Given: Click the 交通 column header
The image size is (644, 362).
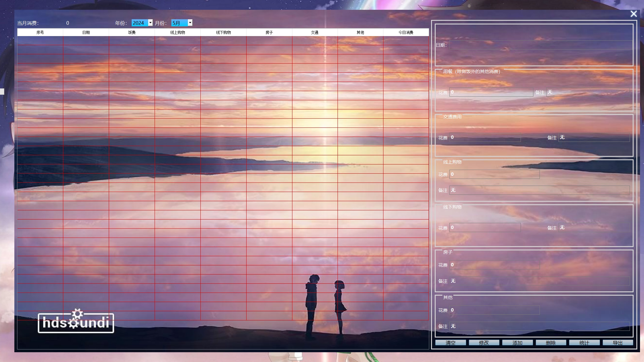Looking at the screenshot, I should point(315,32).
